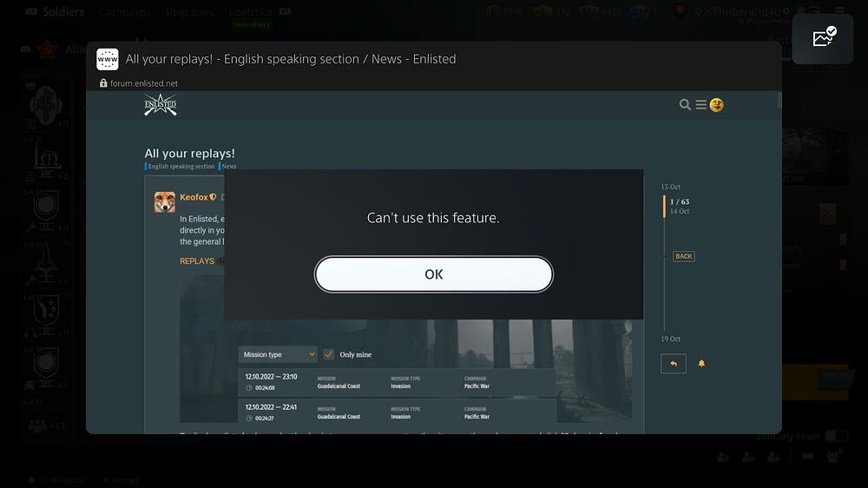Click OK in the error dialog
The width and height of the screenshot is (868, 488).
point(433,274)
